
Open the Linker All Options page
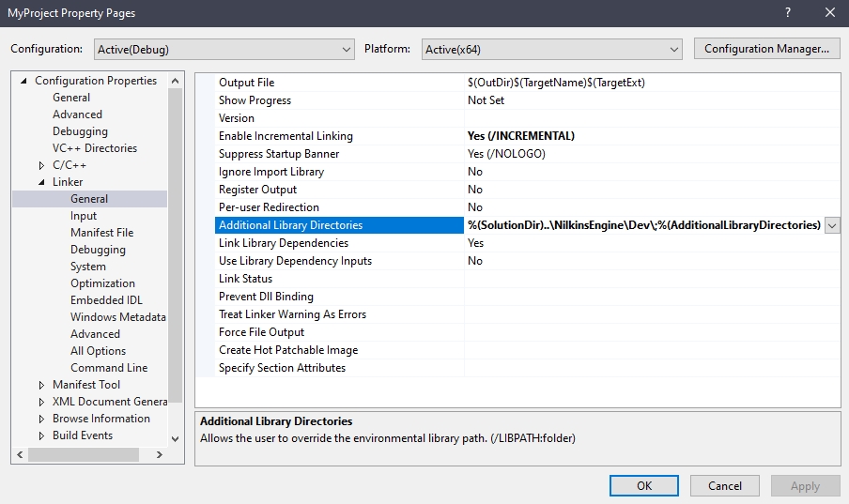pyautogui.click(x=98, y=351)
